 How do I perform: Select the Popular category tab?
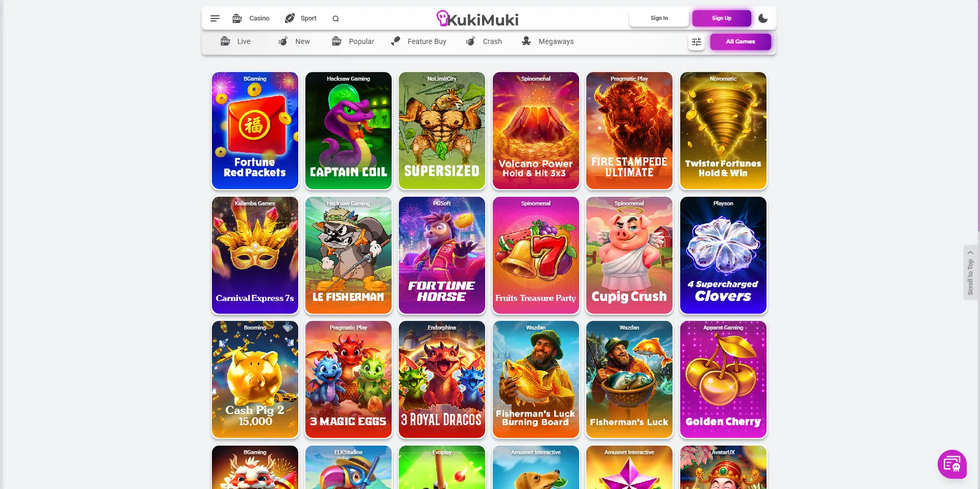353,41
